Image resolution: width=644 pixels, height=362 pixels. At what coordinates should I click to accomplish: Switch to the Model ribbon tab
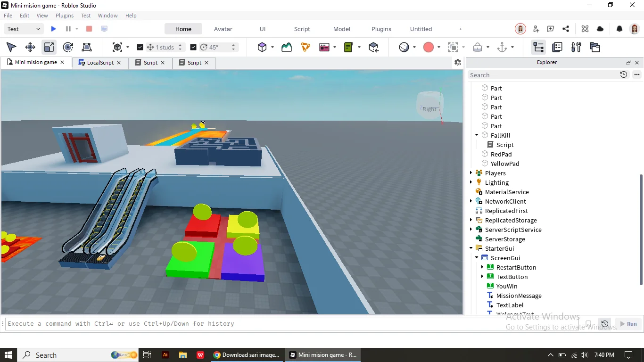click(x=341, y=29)
